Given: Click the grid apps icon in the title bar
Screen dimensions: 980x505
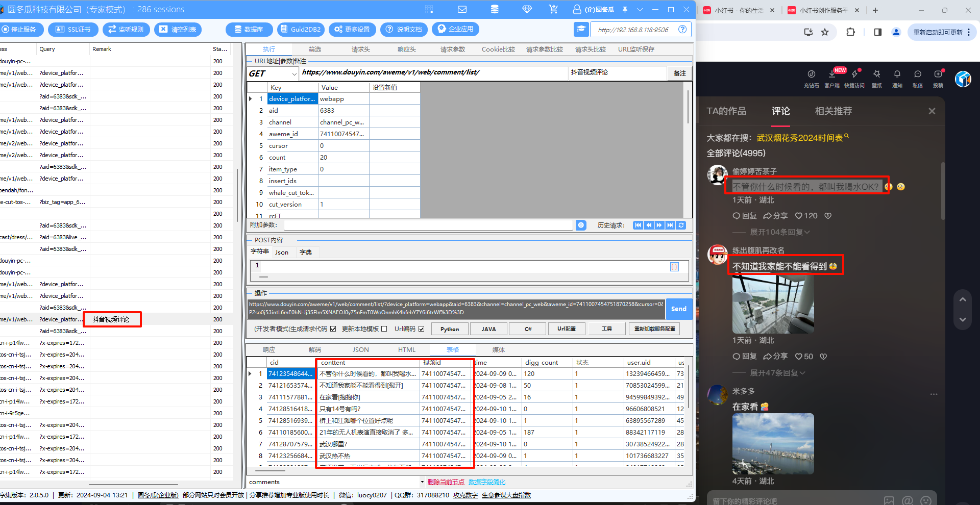Looking at the screenshot, I should [x=429, y=9].
